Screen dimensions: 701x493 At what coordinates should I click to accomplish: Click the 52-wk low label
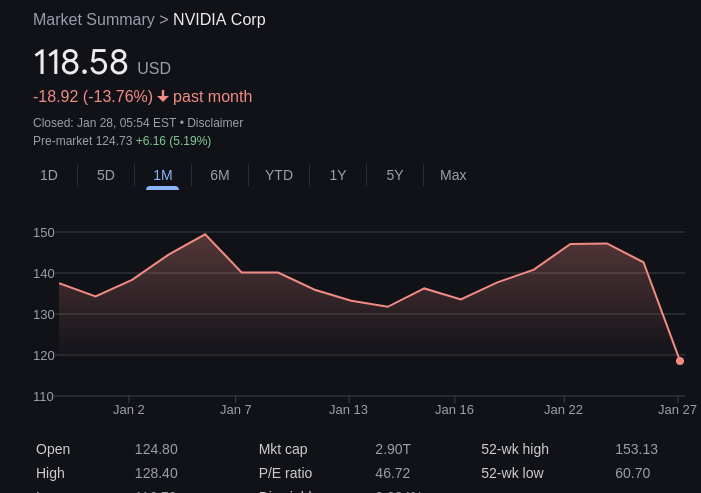coord(512,473)
